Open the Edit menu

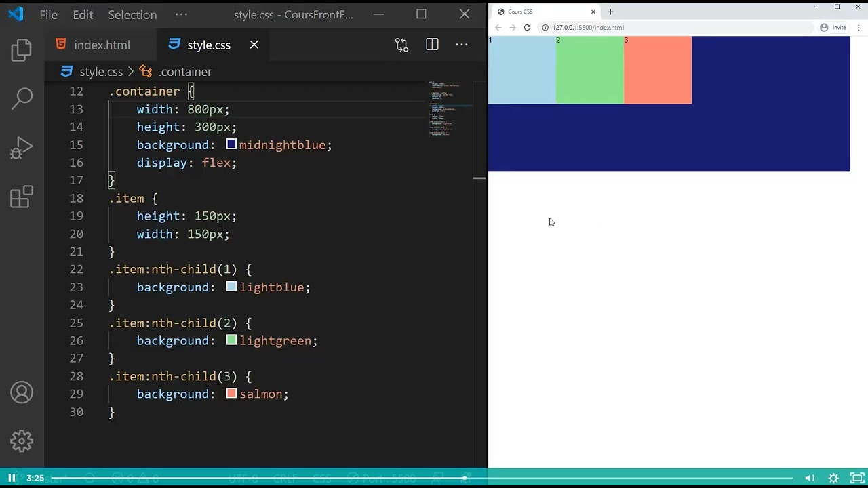pyautogui.click(x=83, y=14)
